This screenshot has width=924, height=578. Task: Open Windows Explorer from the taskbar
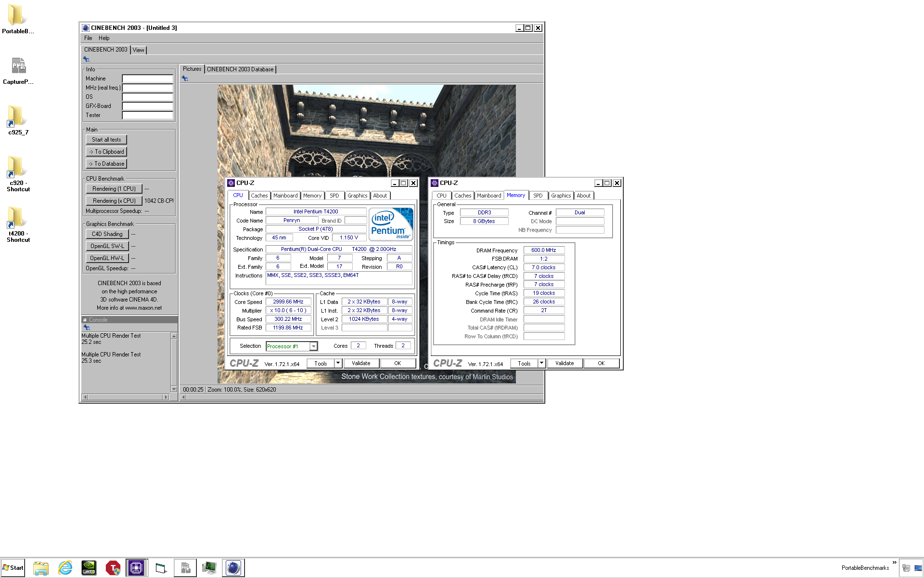41,568
